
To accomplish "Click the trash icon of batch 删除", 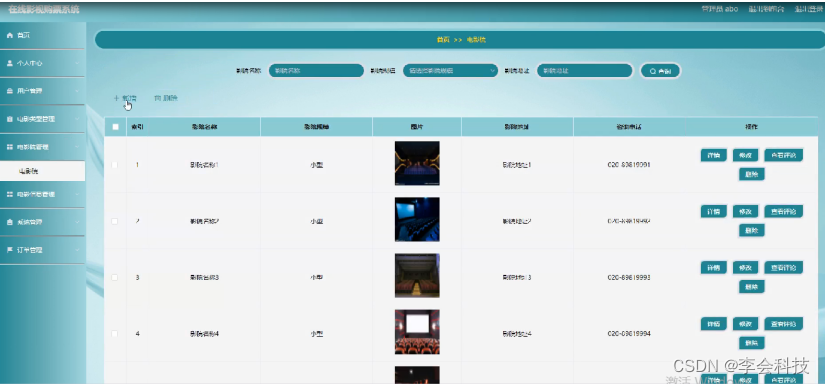I will click(x=157, y=98).
